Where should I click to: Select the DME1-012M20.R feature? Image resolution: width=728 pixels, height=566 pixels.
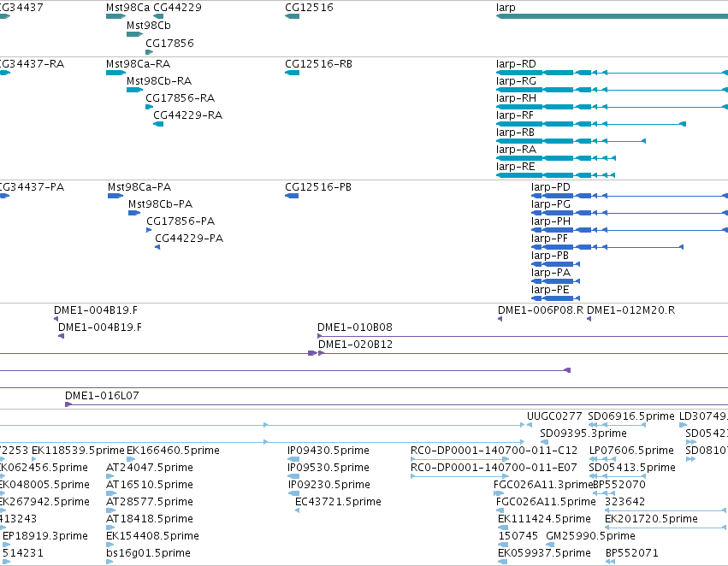coord(589,319)
